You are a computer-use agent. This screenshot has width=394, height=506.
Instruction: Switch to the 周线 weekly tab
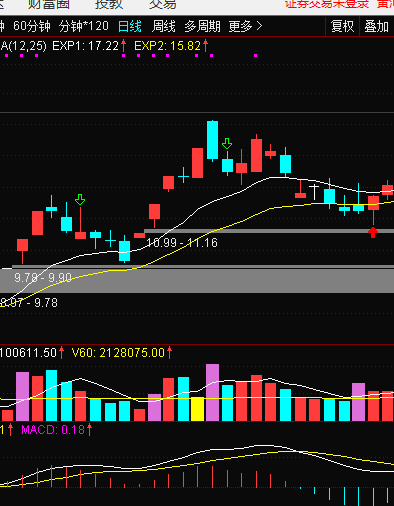pos(163,26)
